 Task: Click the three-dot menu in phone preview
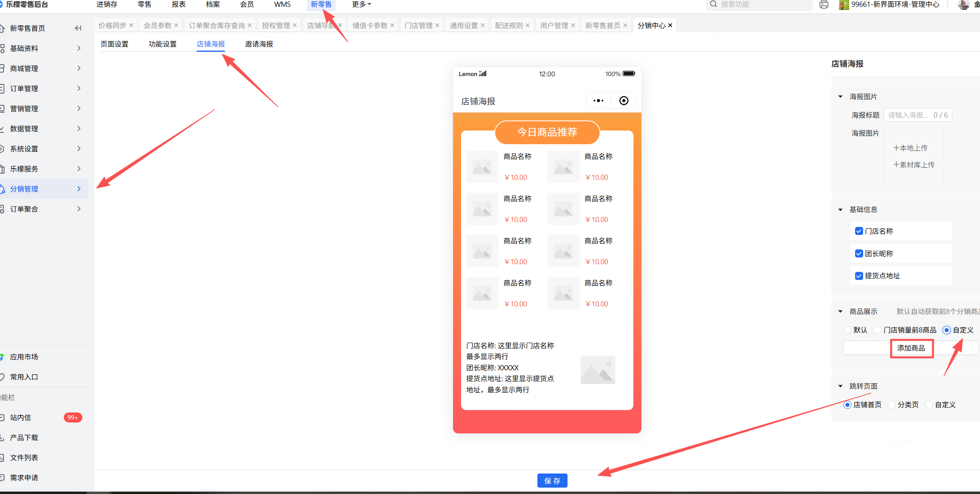(598, 101)
